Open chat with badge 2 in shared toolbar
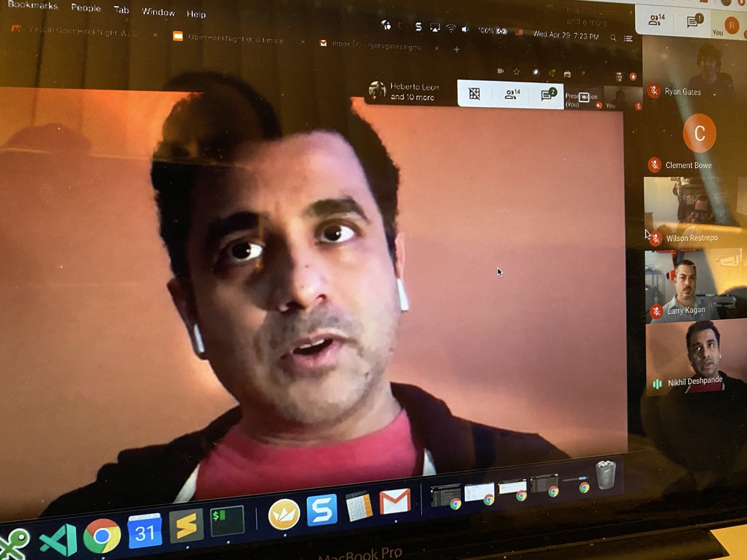747x560 pixels. pos(548,95)
